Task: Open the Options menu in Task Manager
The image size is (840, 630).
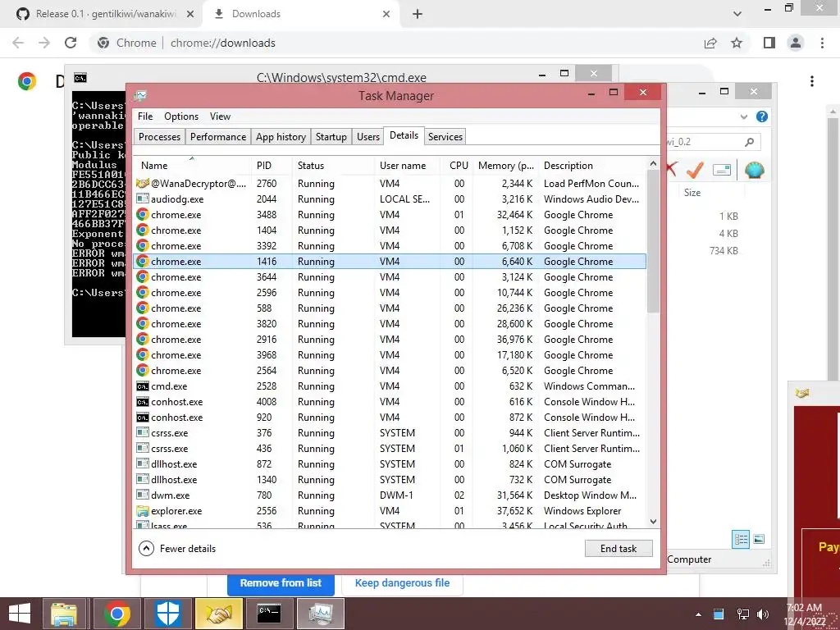Action: tap(181, 116)
